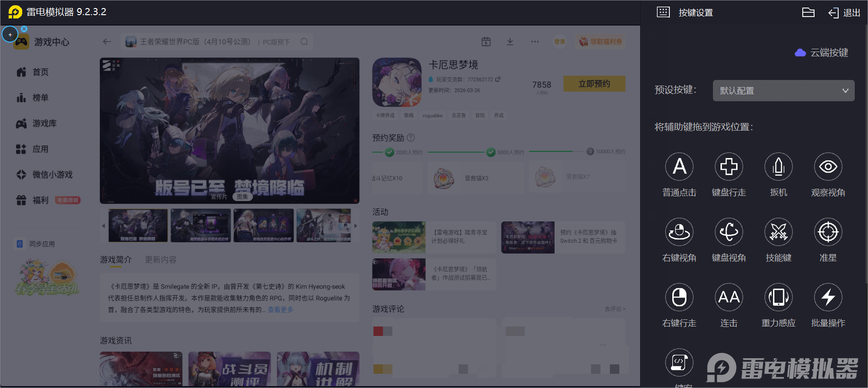The height and width of the screenshot is (388, 868).
Task: Open the 踏青寻宝 activity card
Action: [434, 238]
